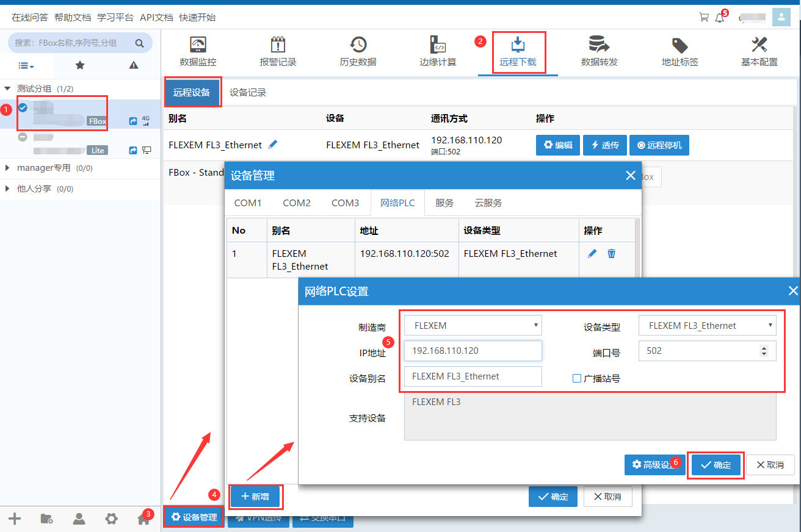Edit device row 1 with pencil icon
Viewport: 801px width, 532px height.
(x=592, y=253)
